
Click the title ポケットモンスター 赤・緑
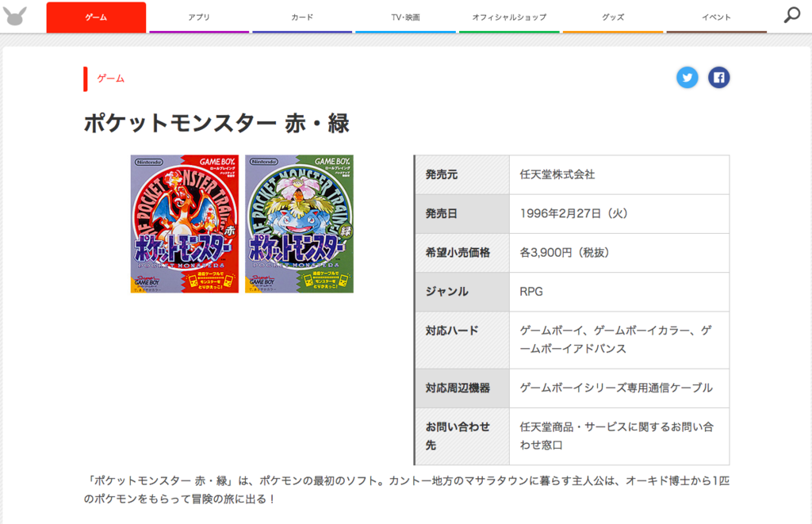(x=216, y=124)
